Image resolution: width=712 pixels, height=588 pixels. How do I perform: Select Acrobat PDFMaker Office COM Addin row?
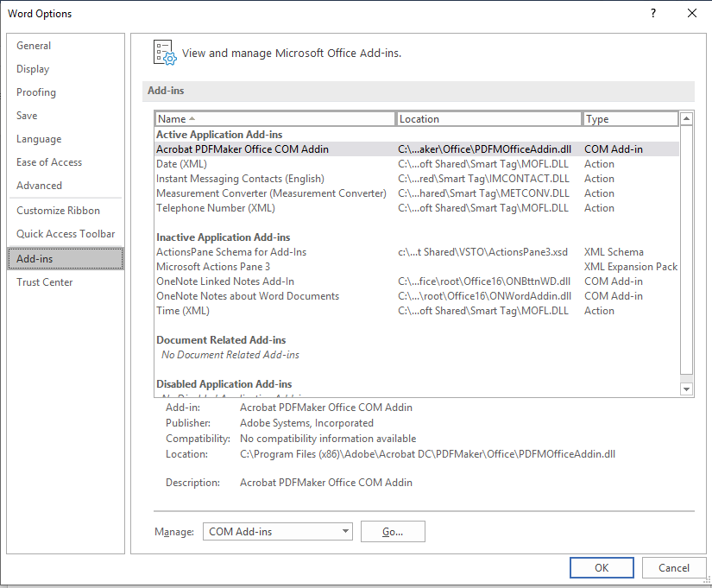(x=417, y=149)
